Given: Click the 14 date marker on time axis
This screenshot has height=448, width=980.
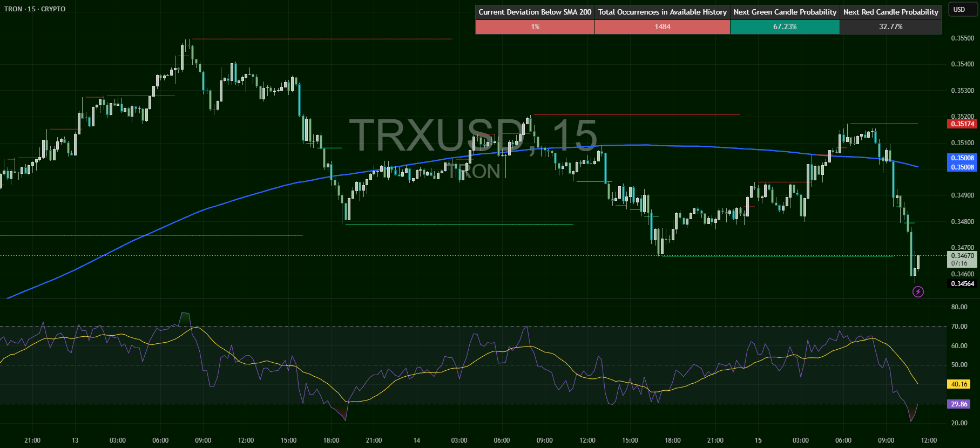Looking at the screenshot, I should tap(416, 440).
